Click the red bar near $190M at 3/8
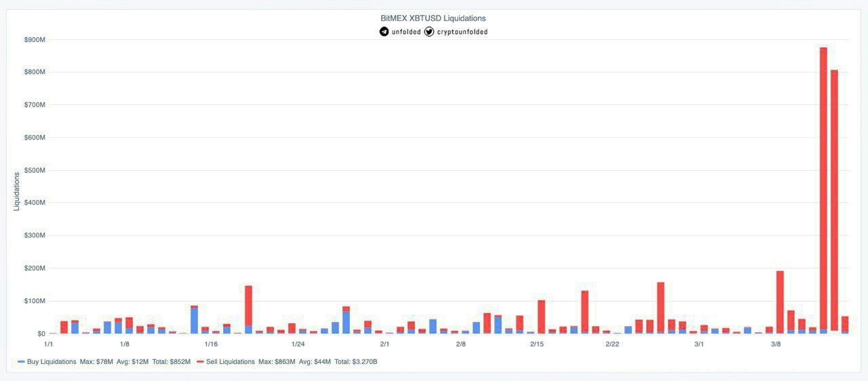 (780, 302)
